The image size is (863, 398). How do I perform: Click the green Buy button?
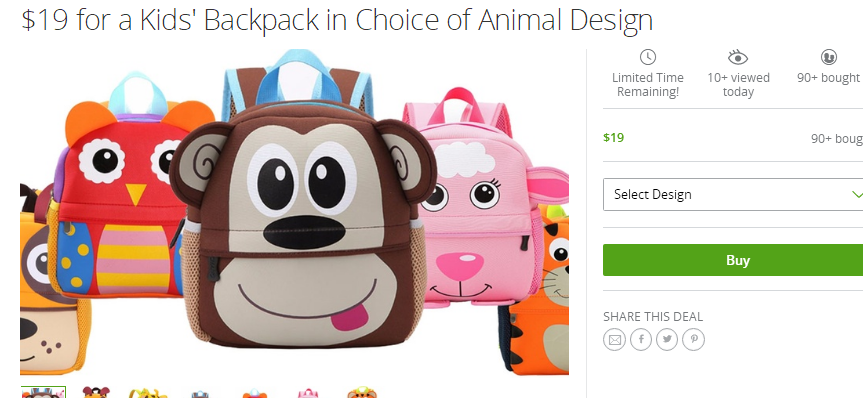point(733,260)
